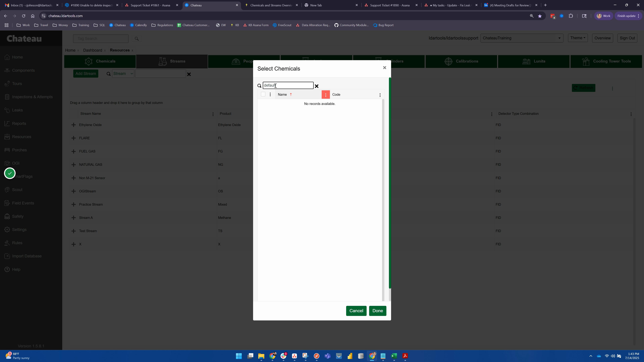Close the Select Chemicals dialog
644x362 pixels.
385,68
